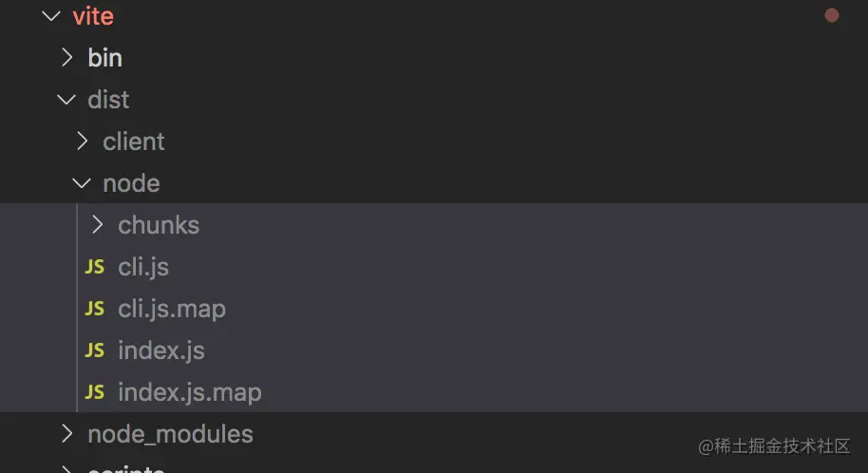Expand the bin folder chevron
The width and height of the screenshot is (868, 473).
pos(66,58)
